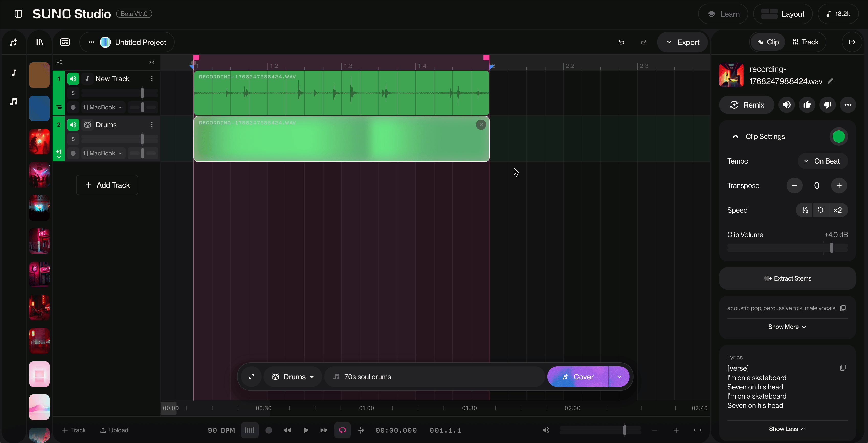Click the undo arrow icon
This screenshot has width=868, height=443.
(621, 42)
